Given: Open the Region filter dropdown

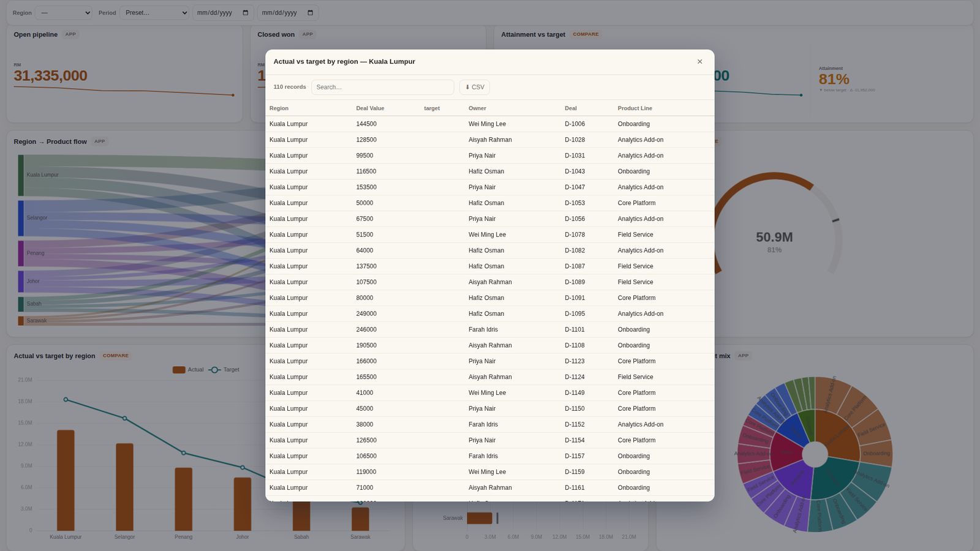Looking at the screenshot, I should (64, 13).
